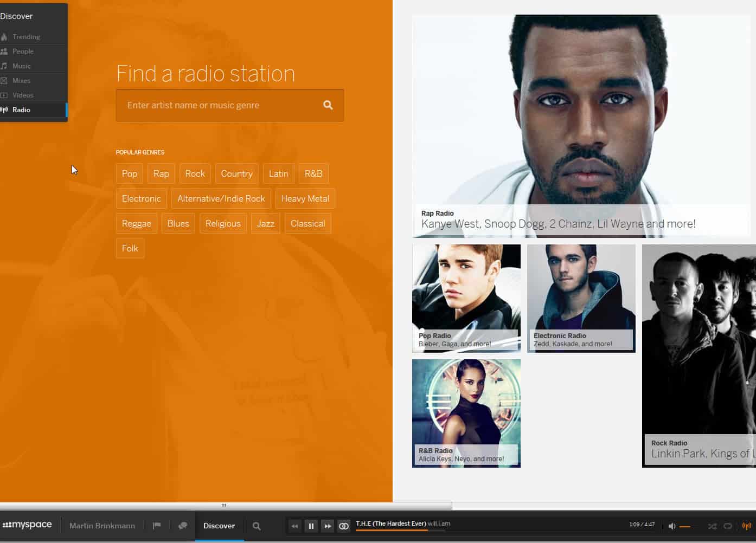Select the R&B genre

(x=313, y=173)
